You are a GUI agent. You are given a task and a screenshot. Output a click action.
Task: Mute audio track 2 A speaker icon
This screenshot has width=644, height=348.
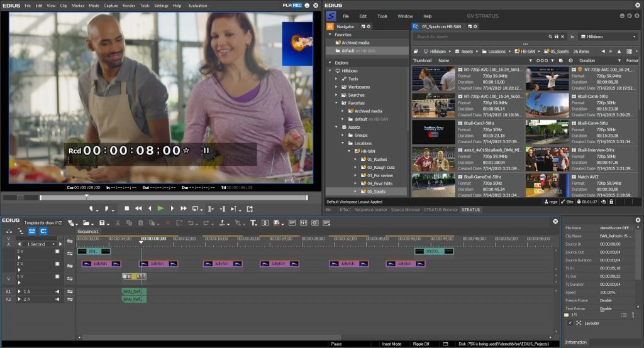[57, 300]
